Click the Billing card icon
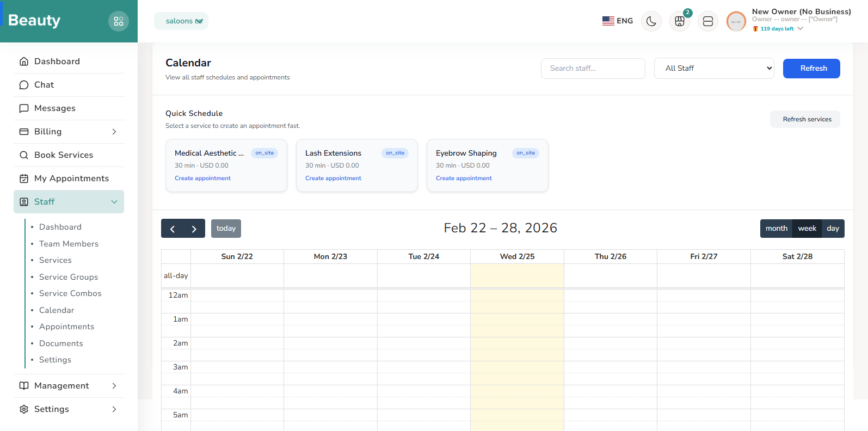 pyautogui.click(x=24, y=132)
